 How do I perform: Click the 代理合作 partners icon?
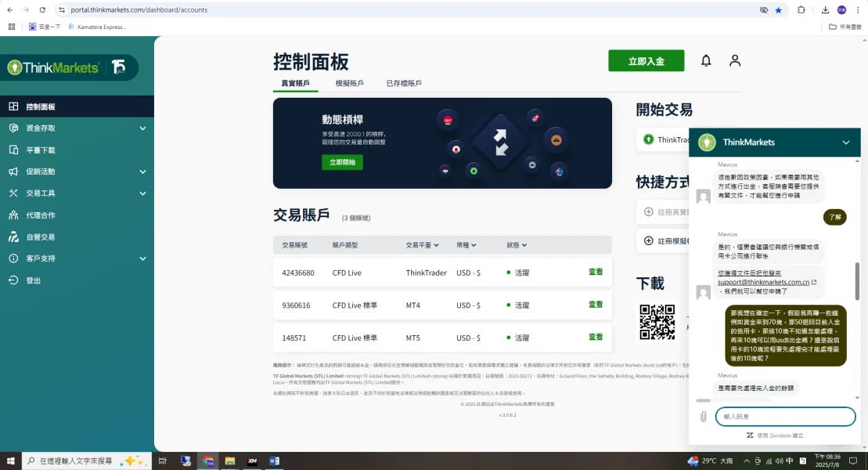pyautogui.click(x=13, y=215)
